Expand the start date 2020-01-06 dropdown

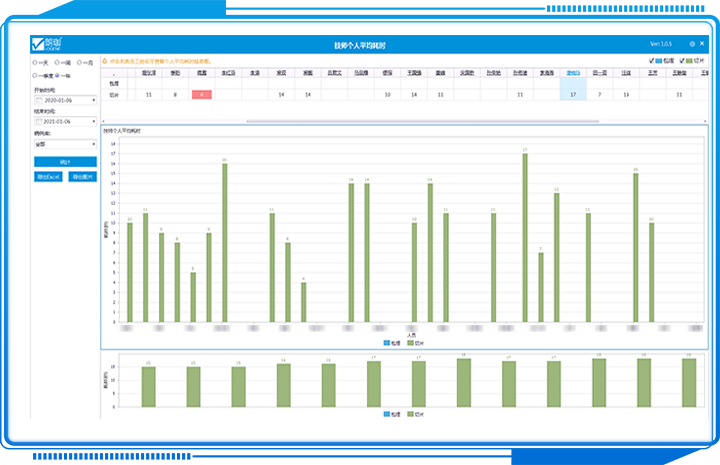93,100
